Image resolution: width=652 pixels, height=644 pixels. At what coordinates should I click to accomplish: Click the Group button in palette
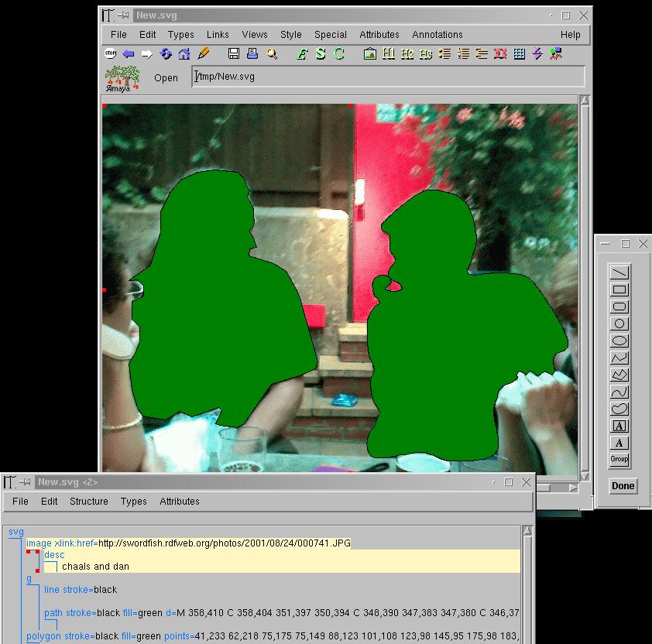coord(619,459)
